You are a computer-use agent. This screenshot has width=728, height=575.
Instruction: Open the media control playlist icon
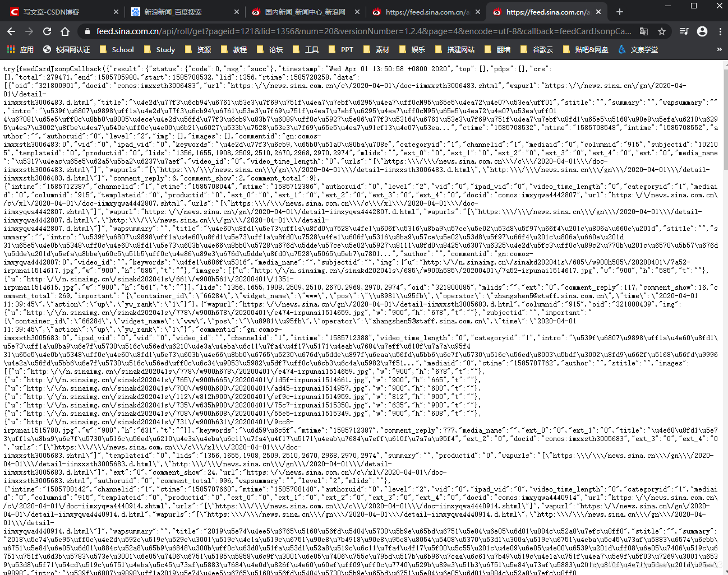[684, 31]
